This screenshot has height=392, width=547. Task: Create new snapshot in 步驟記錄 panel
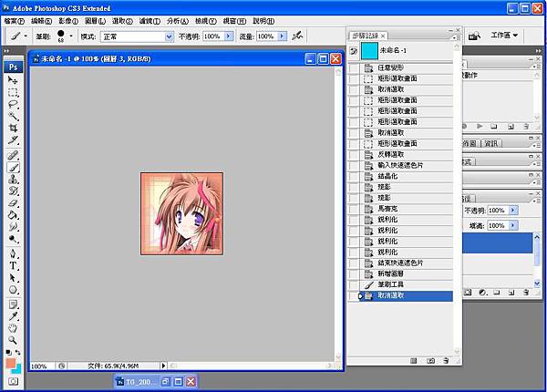tap(431, 361)
